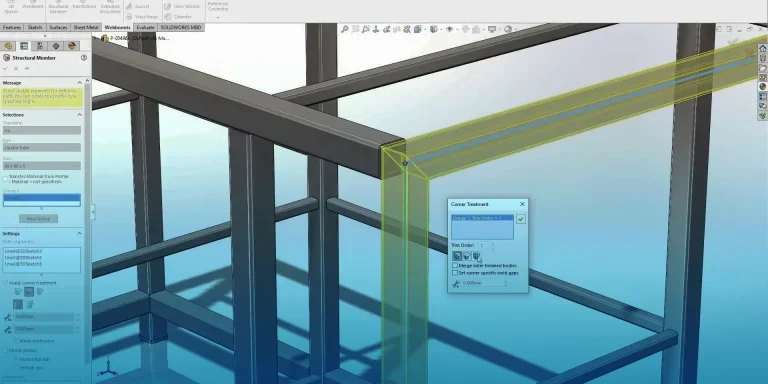Open File Explorer folder icon in task pane
Image resolution: width=768 pixels, height=384 pixels.
pos(763,68)
